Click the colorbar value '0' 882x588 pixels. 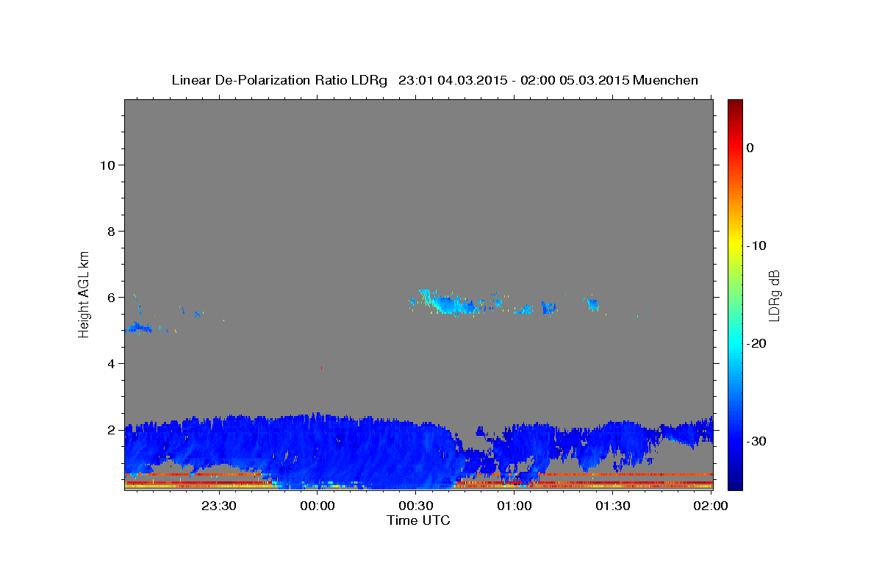[750, 148]
